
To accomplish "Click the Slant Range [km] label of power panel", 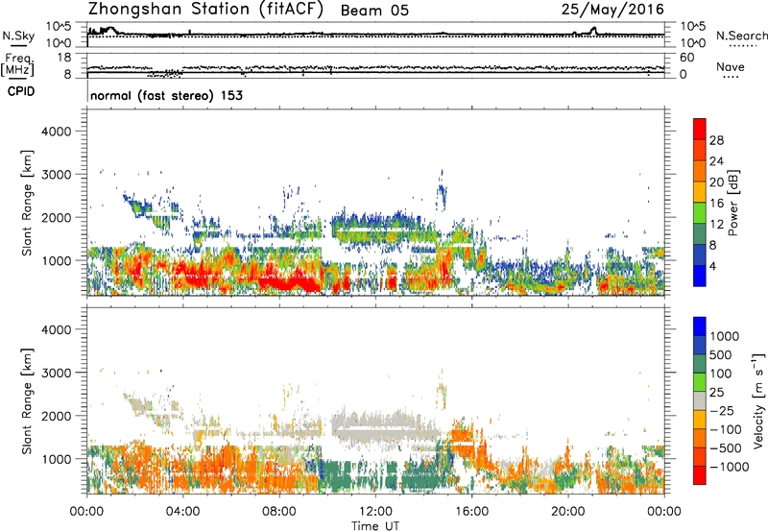I will (27, 203).
